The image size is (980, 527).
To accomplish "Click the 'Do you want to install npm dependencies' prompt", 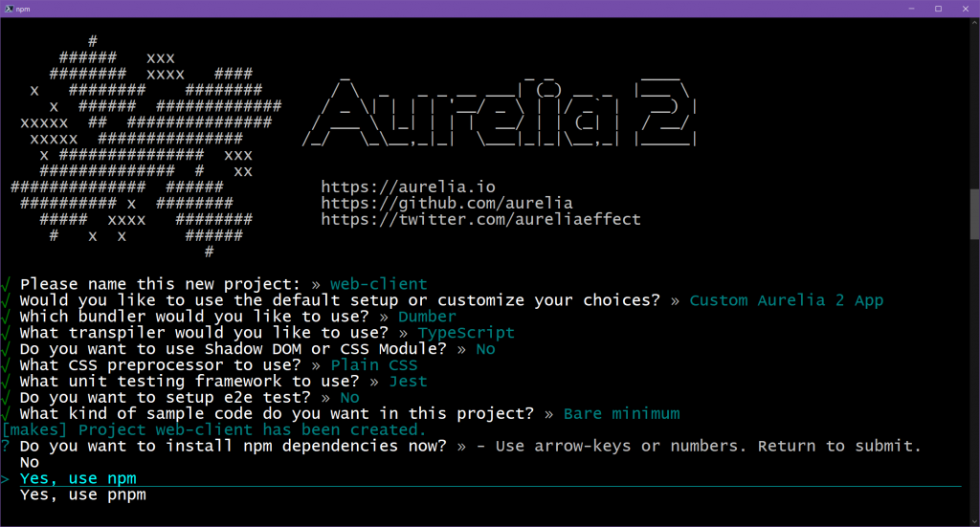I will 234,447.
